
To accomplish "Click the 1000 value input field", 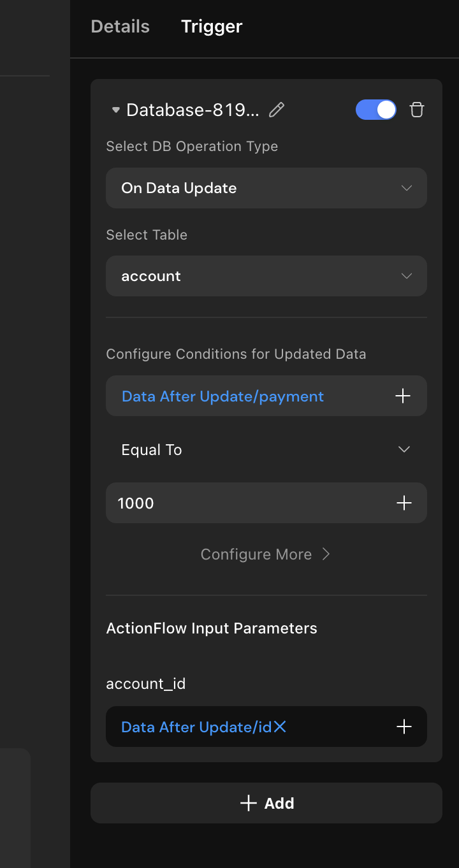I will tap(266, 503).
